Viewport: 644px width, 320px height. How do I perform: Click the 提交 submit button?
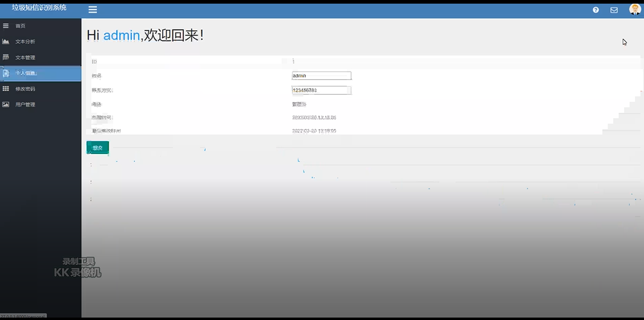pyautogui.click(x=98, y=148)
